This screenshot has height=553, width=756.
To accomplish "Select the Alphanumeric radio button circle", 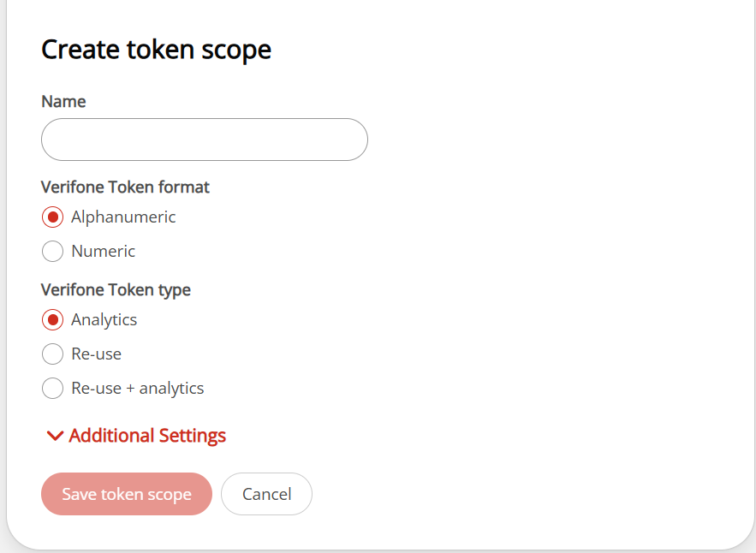I will coord(52,217).
